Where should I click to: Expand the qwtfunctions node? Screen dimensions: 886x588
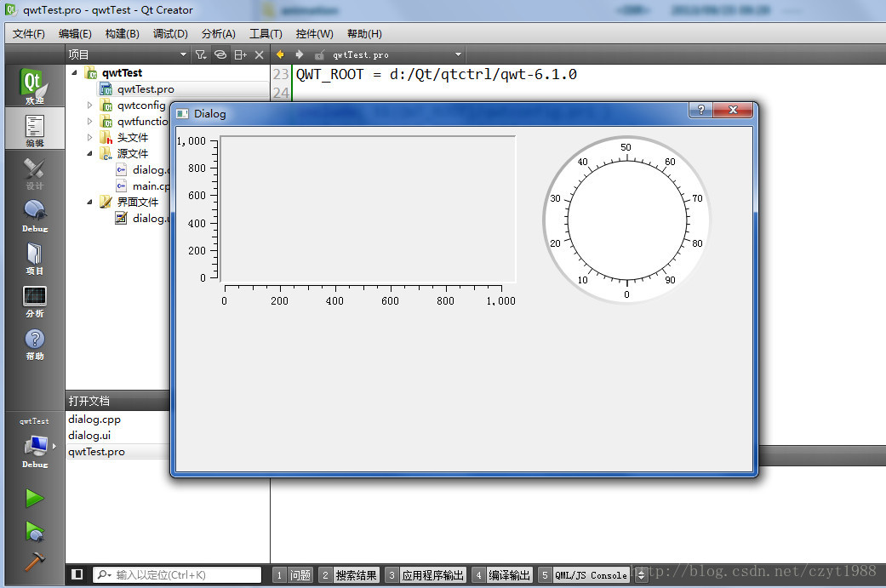coord(90,121)
